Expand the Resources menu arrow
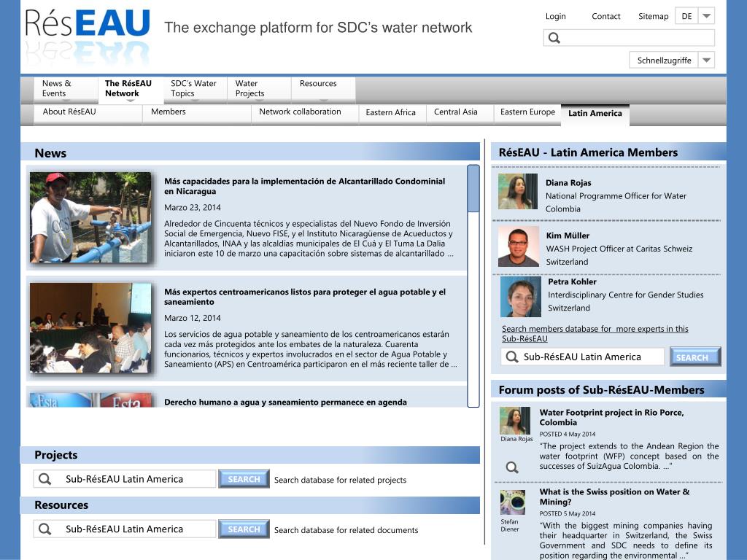 (x=323, y=101)
